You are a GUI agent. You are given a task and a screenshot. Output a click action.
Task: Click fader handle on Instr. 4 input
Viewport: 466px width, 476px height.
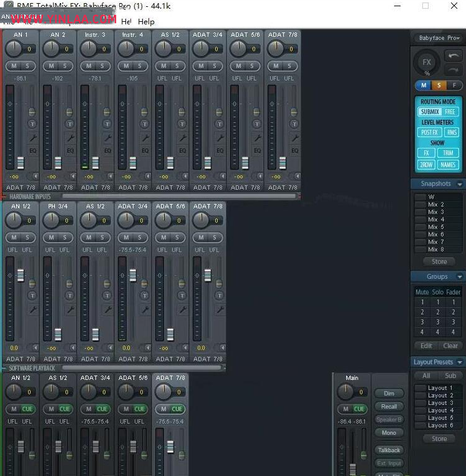(x=133, y=163)
